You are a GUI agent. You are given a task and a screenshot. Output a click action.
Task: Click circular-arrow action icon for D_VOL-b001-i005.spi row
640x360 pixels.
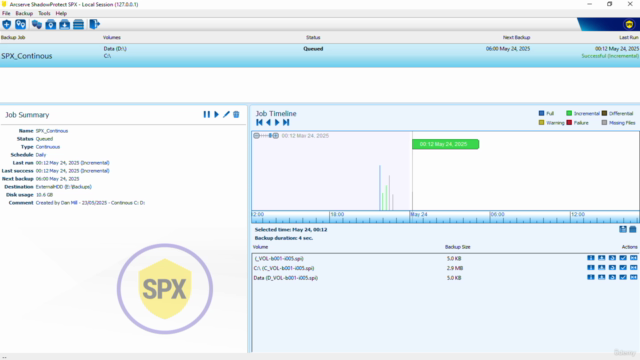point(612,277)
